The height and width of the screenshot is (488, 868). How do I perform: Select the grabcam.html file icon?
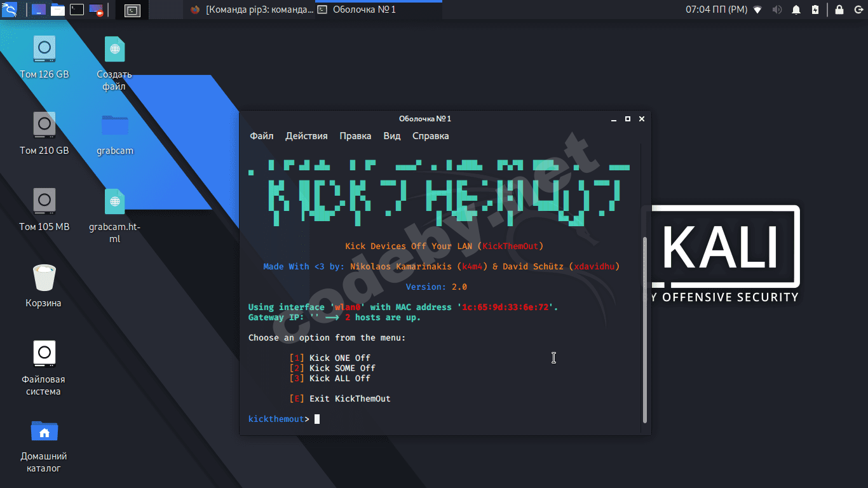[x=114, y=216]
